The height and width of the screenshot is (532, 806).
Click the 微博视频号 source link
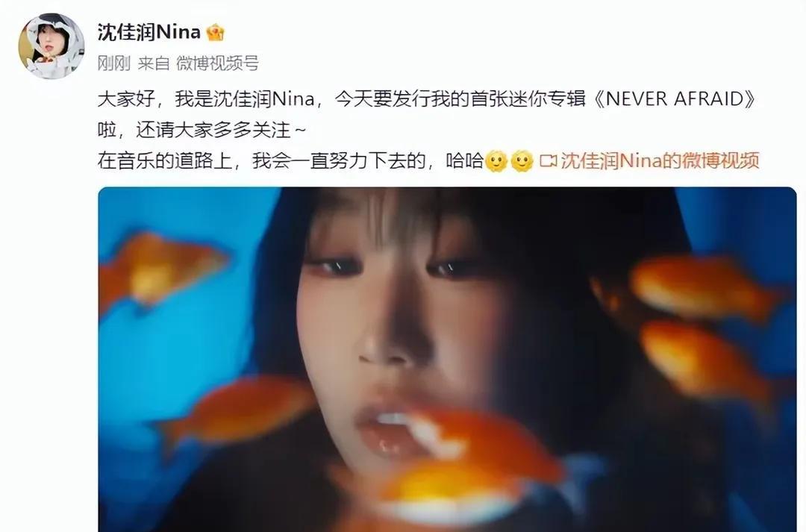coord(217,63)
